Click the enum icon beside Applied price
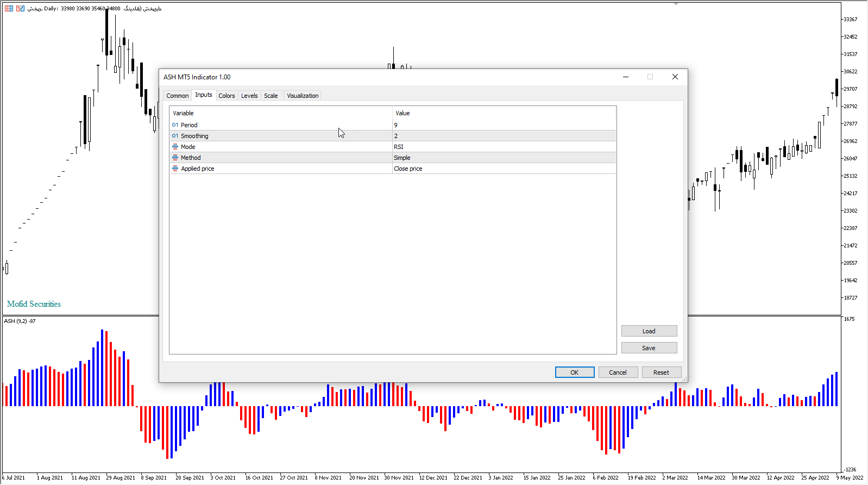This screenshot has width=868, height=485. [x=175, y=169]
